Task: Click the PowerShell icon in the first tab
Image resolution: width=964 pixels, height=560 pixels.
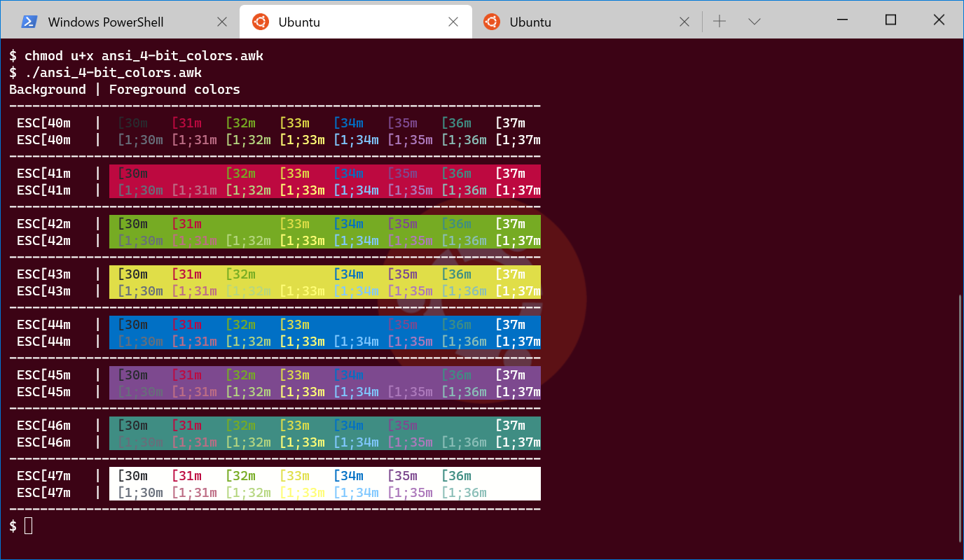Action: point(29,22)
